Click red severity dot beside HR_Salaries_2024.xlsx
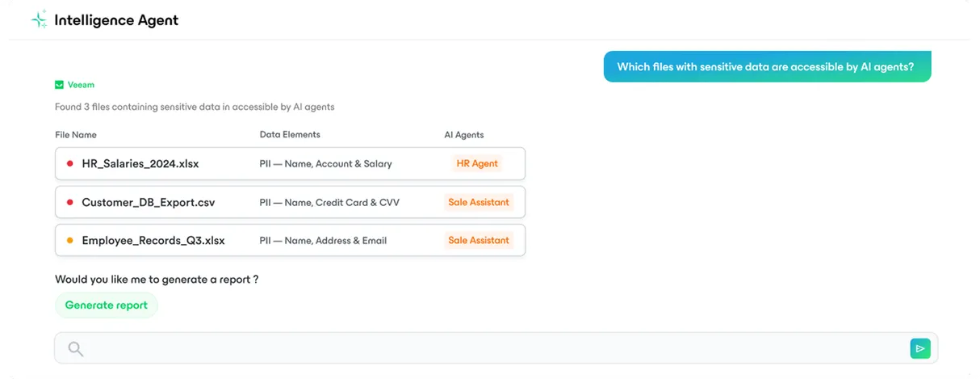 (x=70, y=163)
